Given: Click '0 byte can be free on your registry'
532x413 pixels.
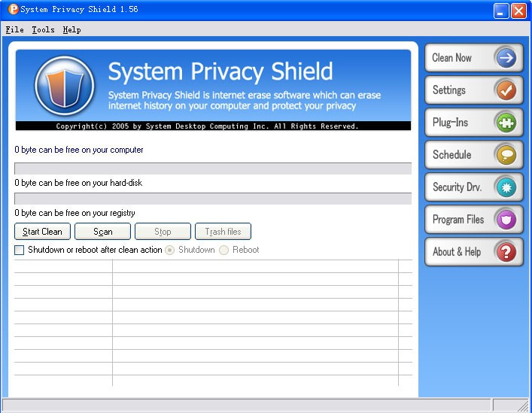Looking at the screenshot, I should (x=74, y=214).
